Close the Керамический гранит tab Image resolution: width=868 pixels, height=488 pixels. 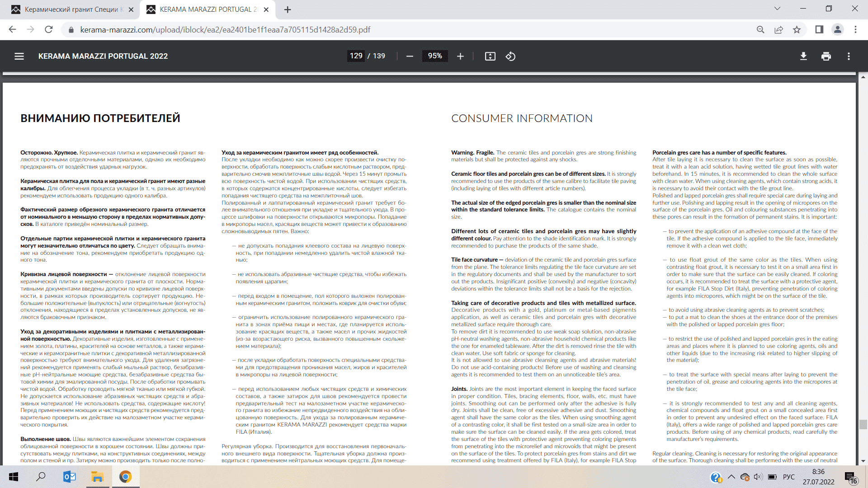point(131,9)
